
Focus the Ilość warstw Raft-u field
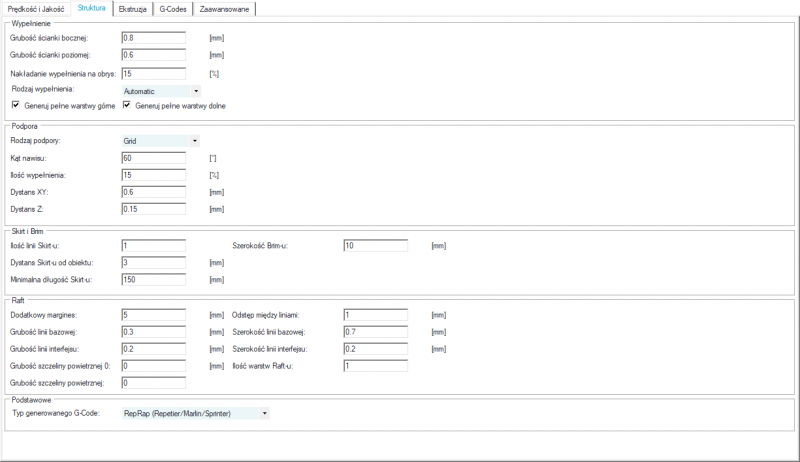[x=375, y=365]
